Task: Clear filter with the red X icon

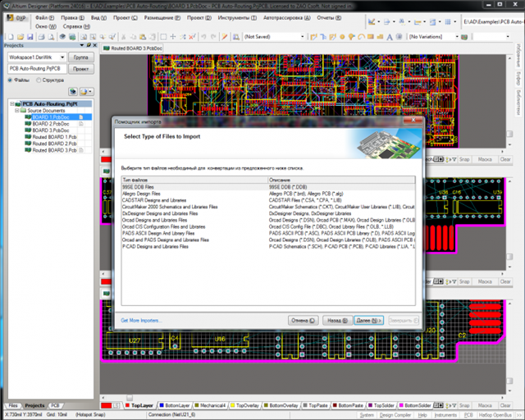Action: pyautogui.click(x=192, y=37)
